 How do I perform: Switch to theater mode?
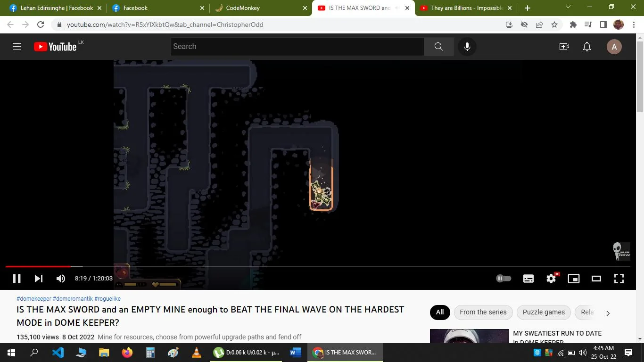[x=596, y=279]
